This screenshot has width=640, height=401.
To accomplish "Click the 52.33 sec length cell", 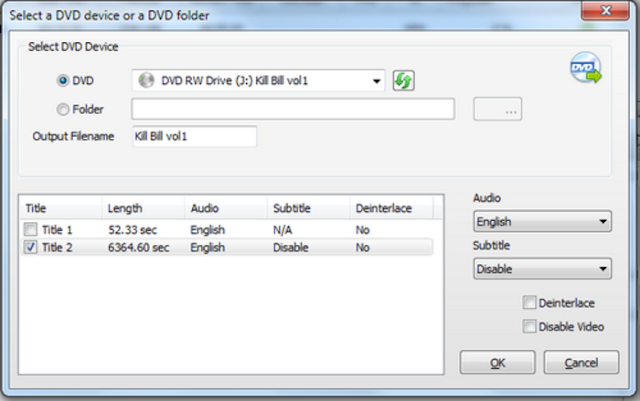I will 133,230.
